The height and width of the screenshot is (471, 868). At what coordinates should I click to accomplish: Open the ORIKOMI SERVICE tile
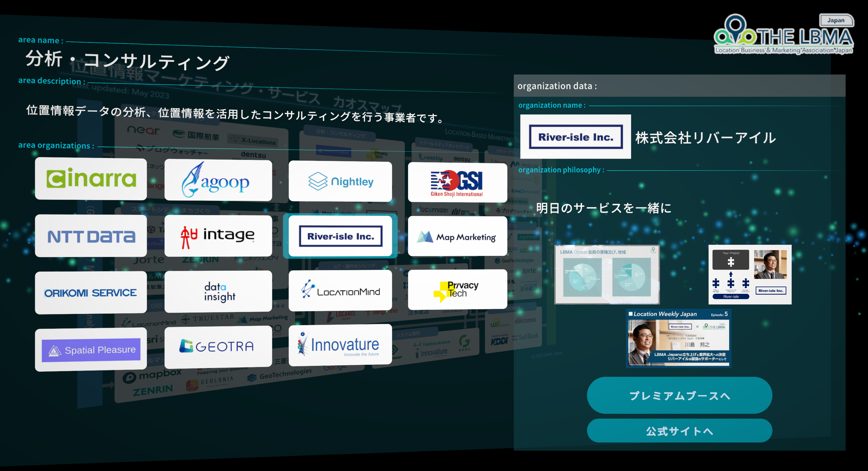tap(91, 293)
